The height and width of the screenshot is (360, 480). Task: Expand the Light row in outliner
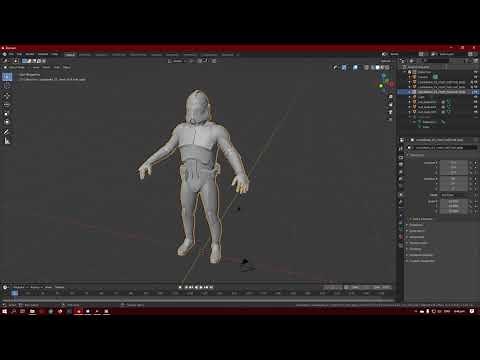tap(410, 97)
